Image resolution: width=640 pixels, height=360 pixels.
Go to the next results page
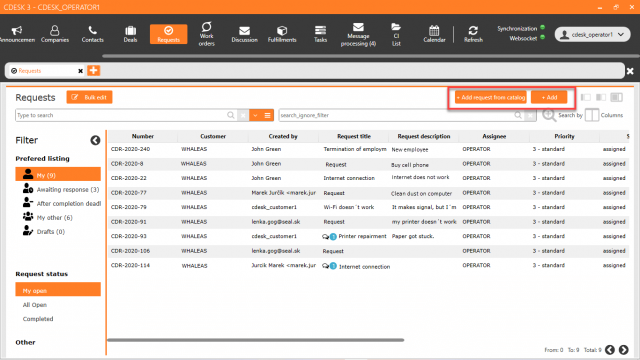tap(624, 350)
